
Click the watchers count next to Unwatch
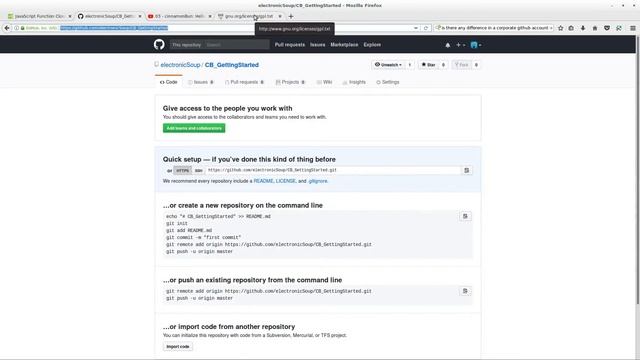(x=410, y=64)
